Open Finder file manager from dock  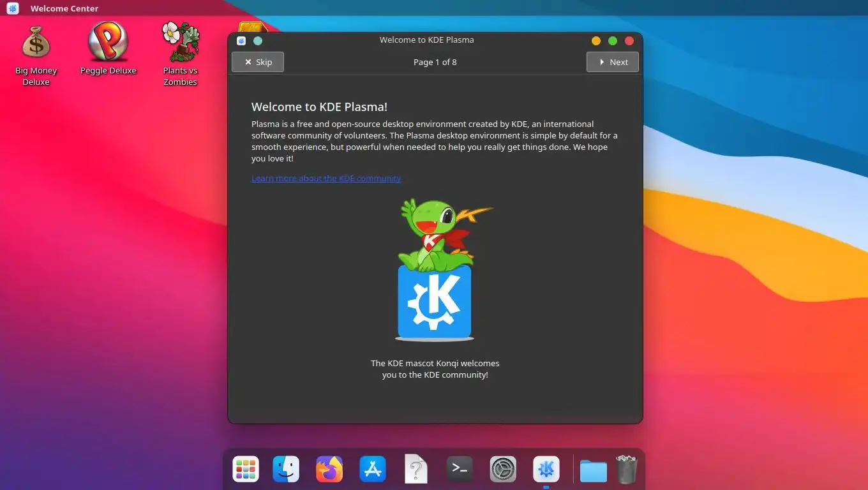pyautogui.click(x=286, y=470)
